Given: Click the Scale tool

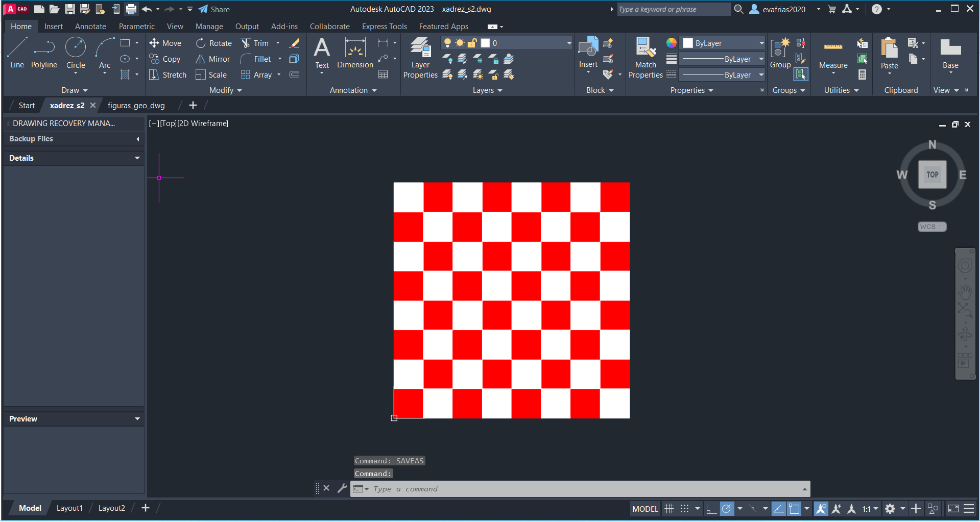Looking at the screenshot, I should pos(211,75).
